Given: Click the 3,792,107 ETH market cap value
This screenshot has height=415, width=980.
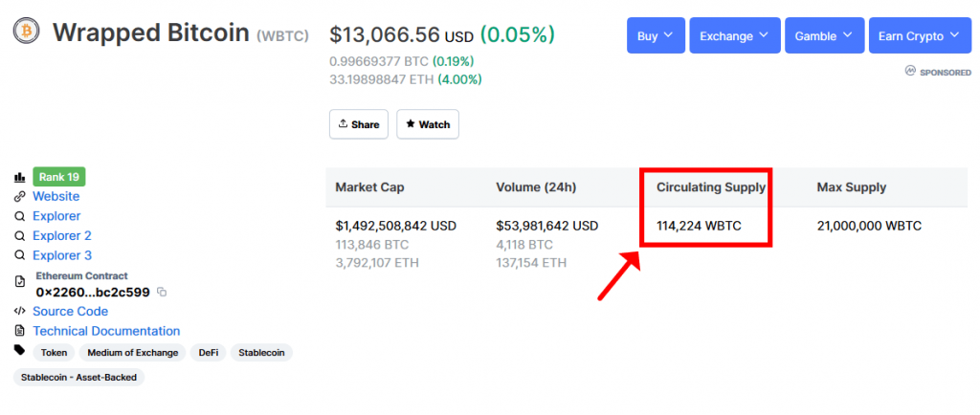Looking at the screenshot, I should coord(377,263).
